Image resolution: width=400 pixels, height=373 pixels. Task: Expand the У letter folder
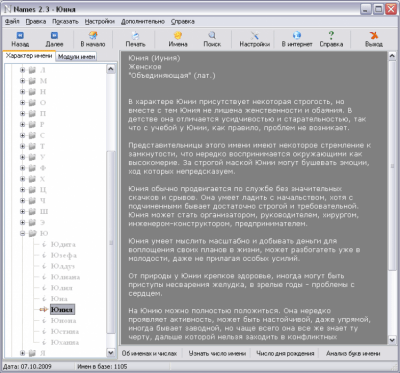22,157
